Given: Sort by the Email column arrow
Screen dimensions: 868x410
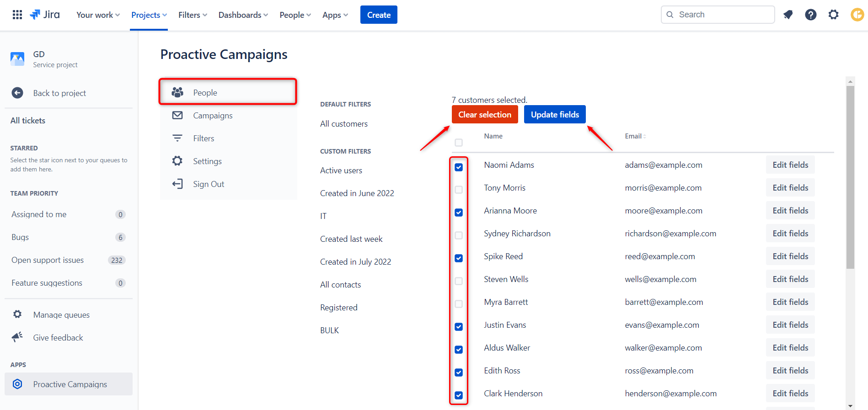Looking at the screenshot, I should pyautogui.click(x=644, y=136).
